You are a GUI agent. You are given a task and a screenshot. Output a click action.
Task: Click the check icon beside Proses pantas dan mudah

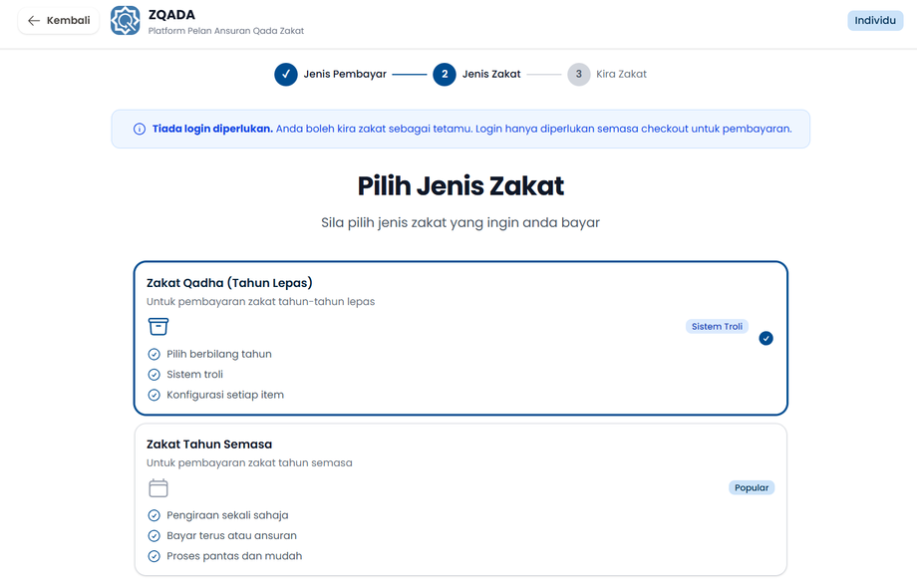pyautogui.click(x=153, y=556)
